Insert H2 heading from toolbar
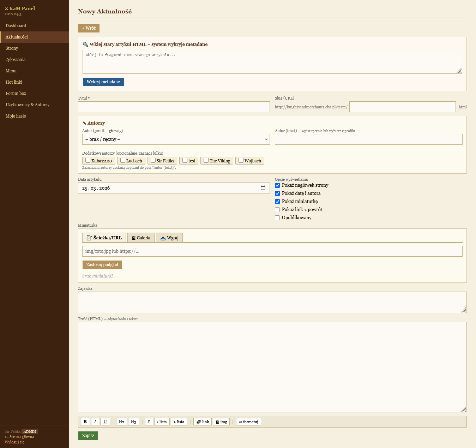This screenshot has width=476, height=448. 121,422
